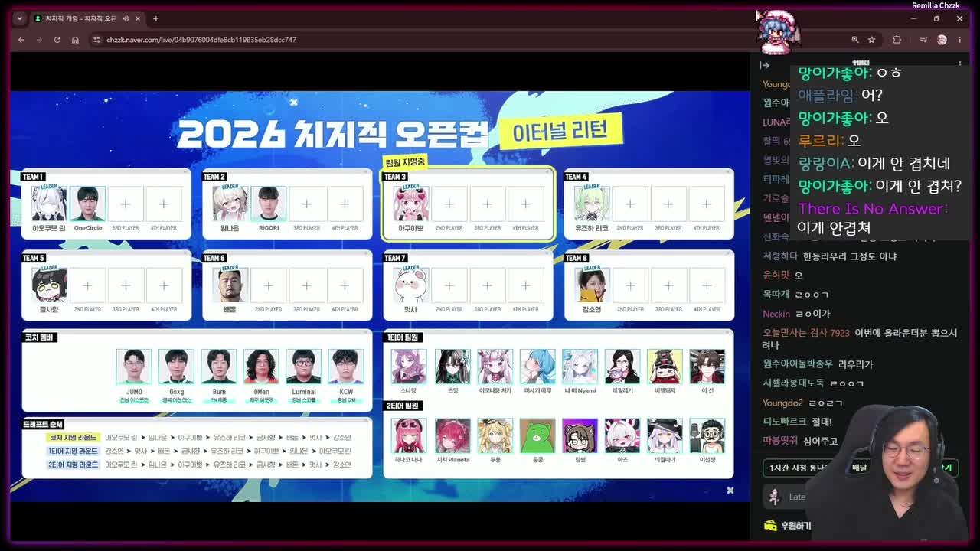Go forward with the browser forward arrow

[x=39, y=40]
